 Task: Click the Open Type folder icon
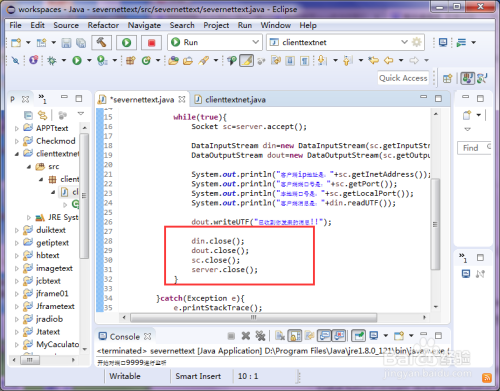(173, 60)
